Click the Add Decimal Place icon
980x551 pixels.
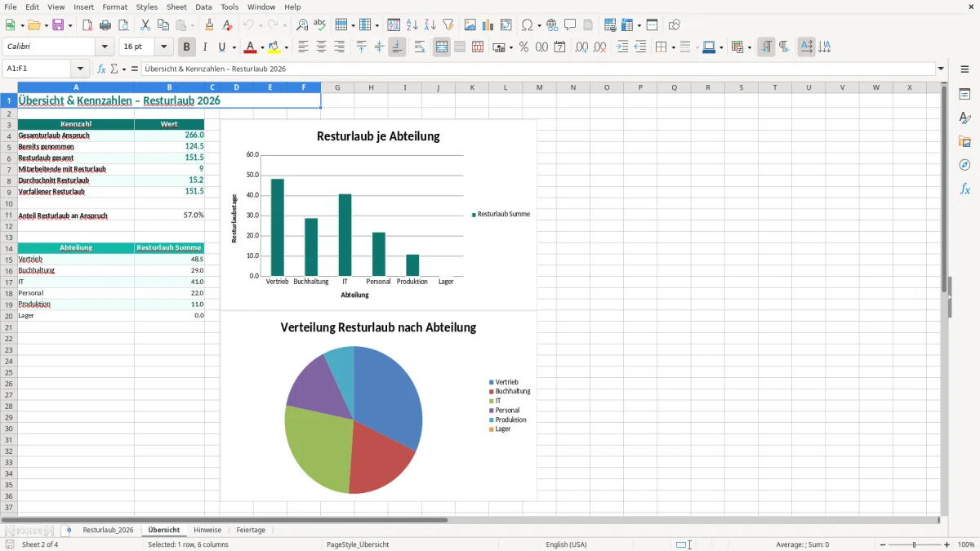pyautogui.click(x=581, y=47)
